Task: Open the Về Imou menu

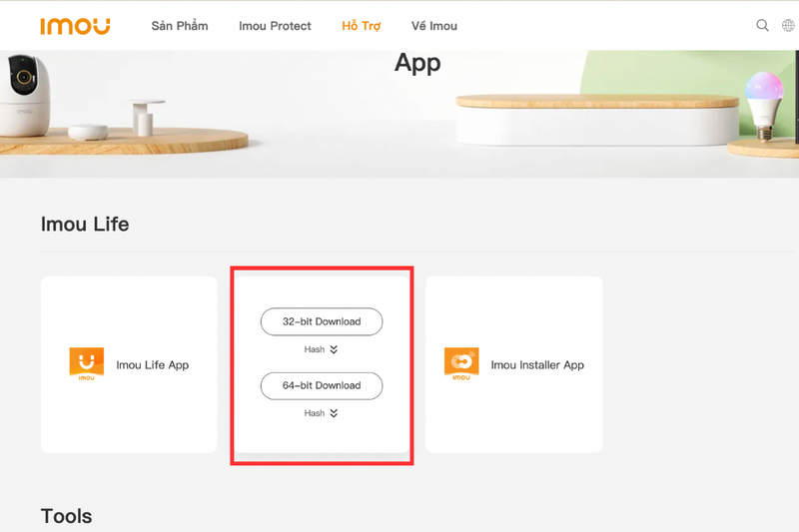Action: [x=434, y=26]
